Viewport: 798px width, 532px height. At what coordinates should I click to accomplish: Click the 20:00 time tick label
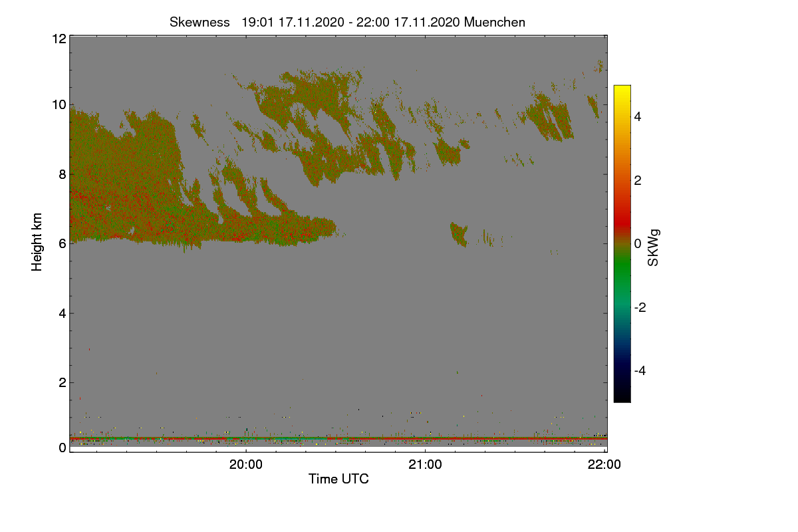pos(246,465)
